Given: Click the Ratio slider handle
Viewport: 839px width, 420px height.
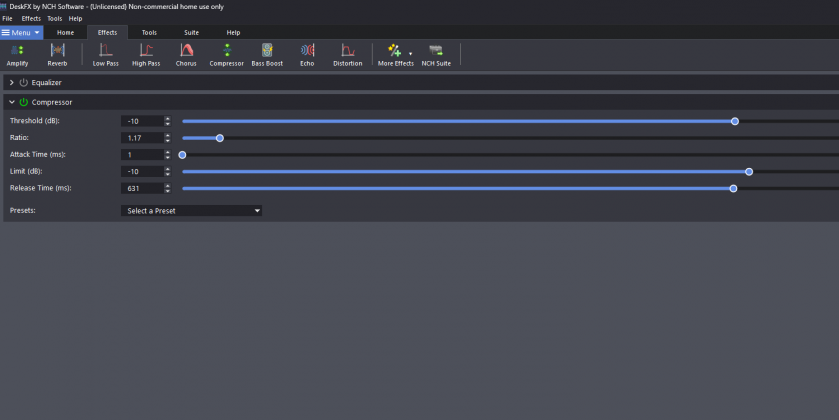Looking at the screenshot, I should coord(219,138).
